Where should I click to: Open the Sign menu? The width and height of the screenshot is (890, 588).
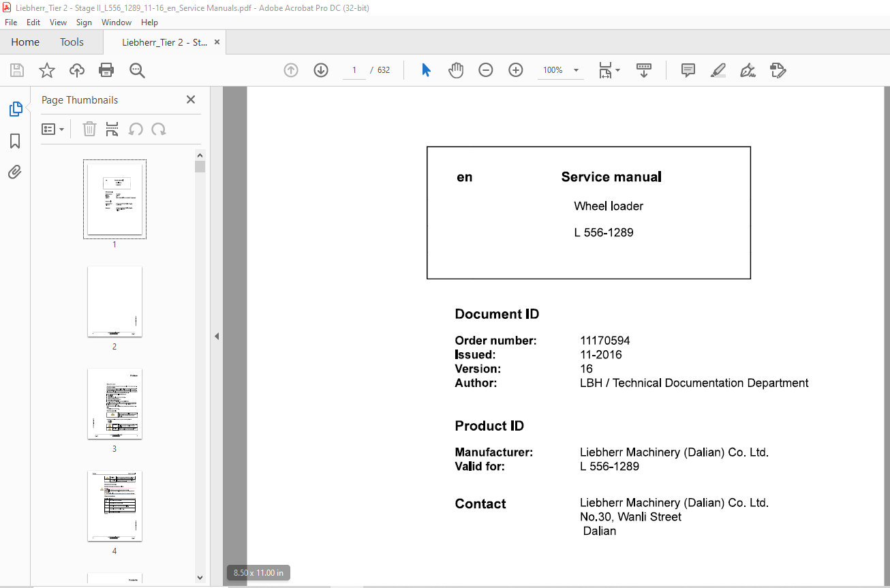pos(84,22)
